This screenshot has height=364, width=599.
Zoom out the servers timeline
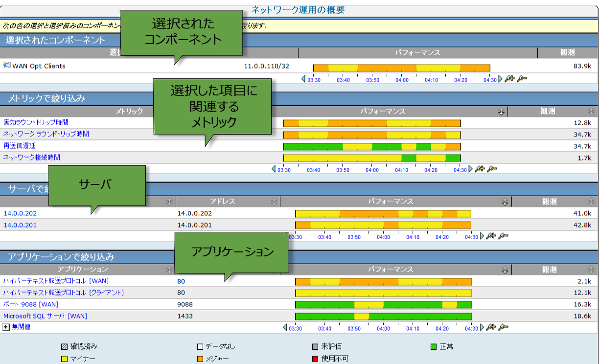tap(504, 236)
